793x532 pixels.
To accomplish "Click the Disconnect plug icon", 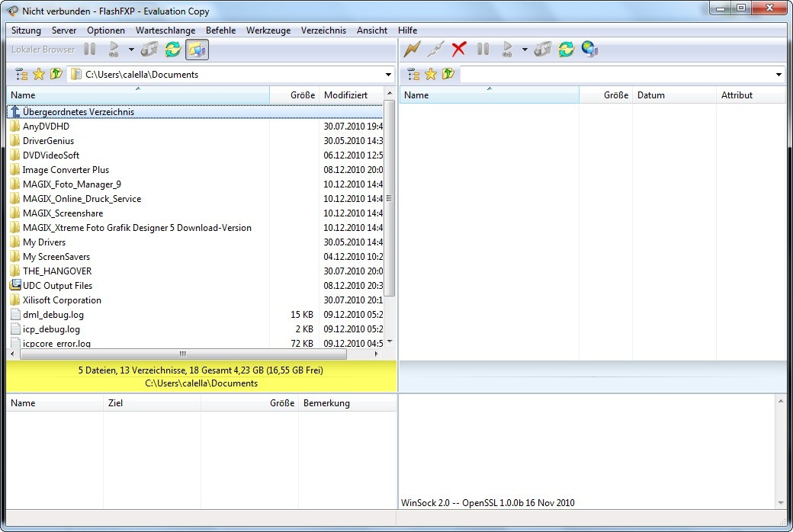I will tap(435, 49).
